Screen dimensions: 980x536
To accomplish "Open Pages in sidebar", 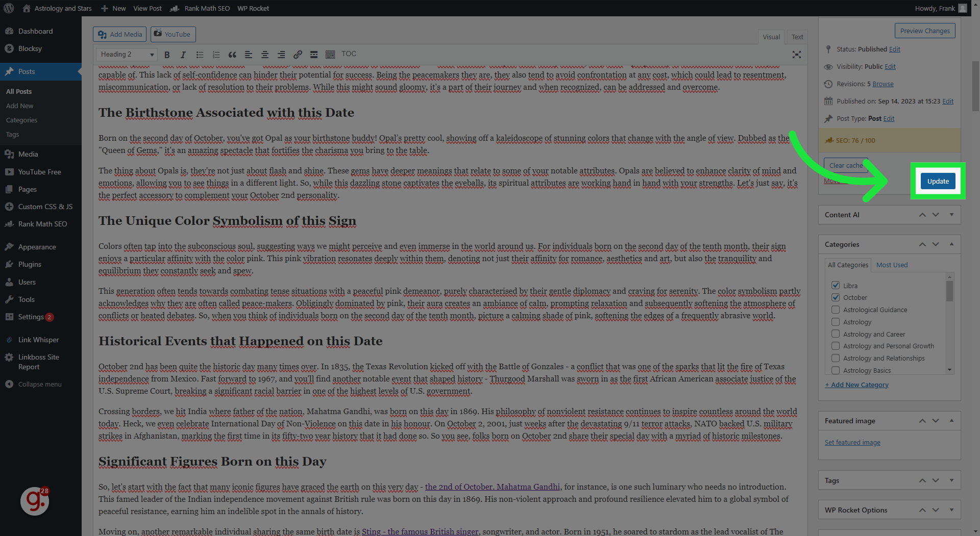I will [x=28, y=189].
